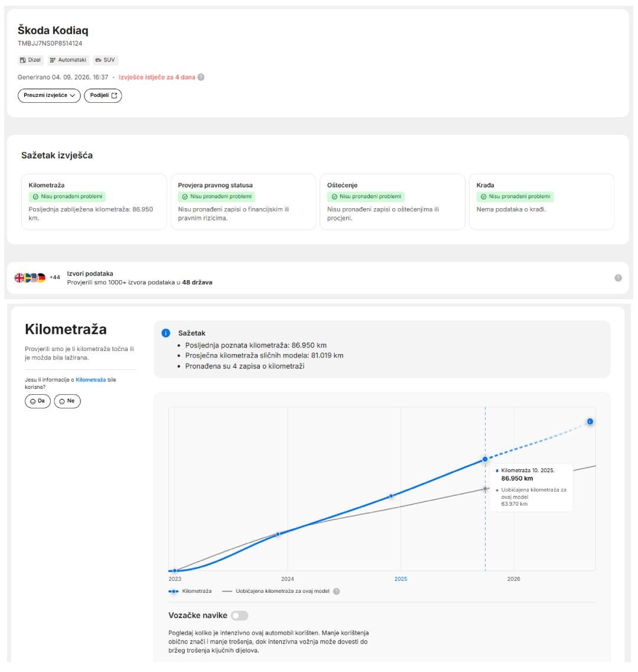Viewport: 638px width, 672px height.
Task: Toggle the Vozačke navike switch
Action: (x=239, y=615)
